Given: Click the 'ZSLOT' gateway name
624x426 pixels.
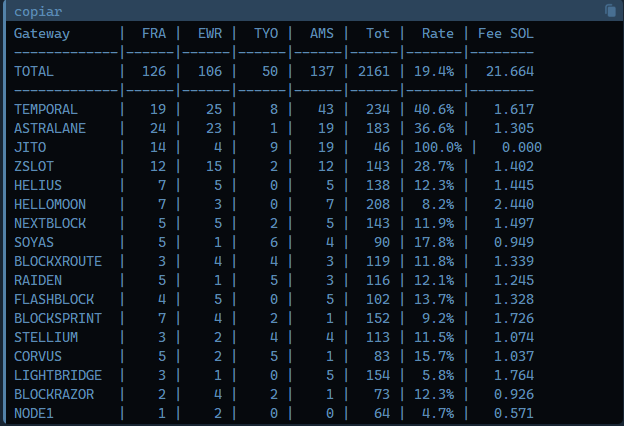Looking at the screenshot, I should (x=34, y=166).
